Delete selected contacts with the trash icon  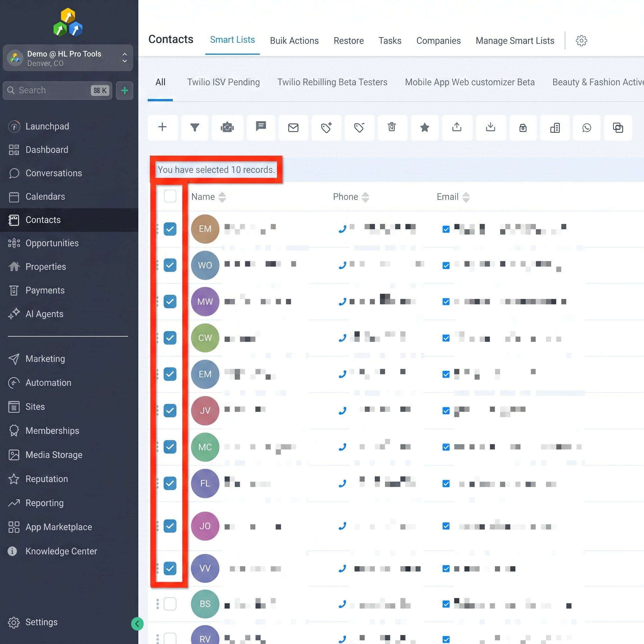[392, 127]
